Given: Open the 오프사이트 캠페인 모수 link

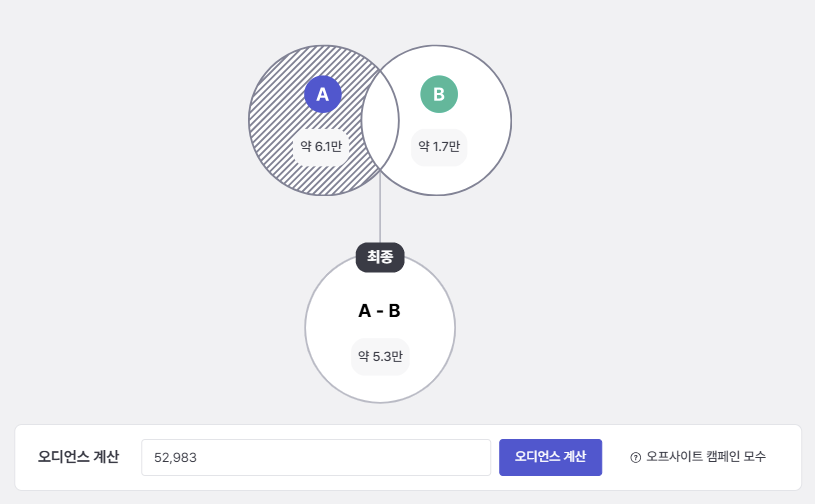Looking at the screenshot, I should point(705,457).
